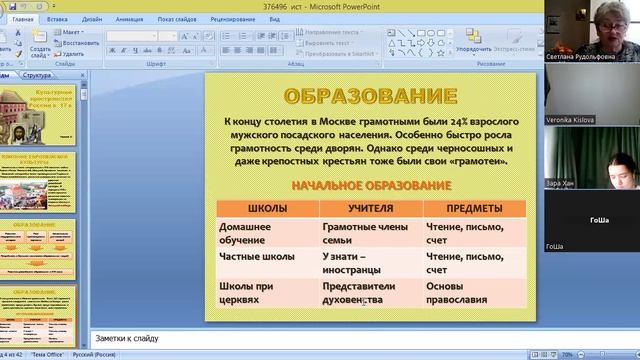
Task: Close the slides pane with the X
Action: tap(82, 75)
